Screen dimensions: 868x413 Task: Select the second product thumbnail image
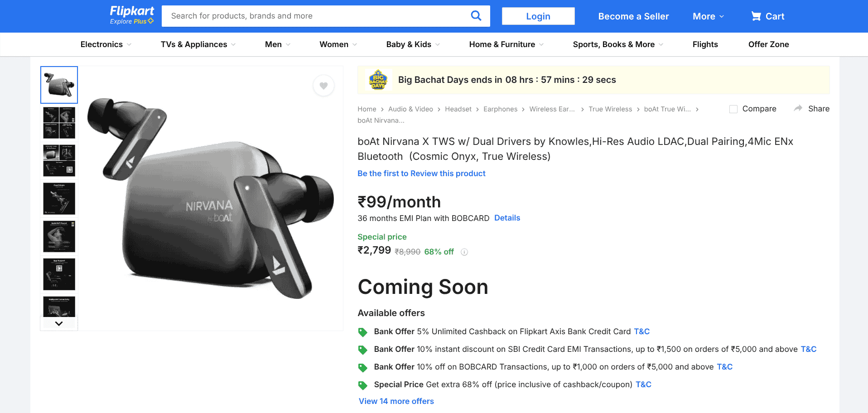click(59, 123)
